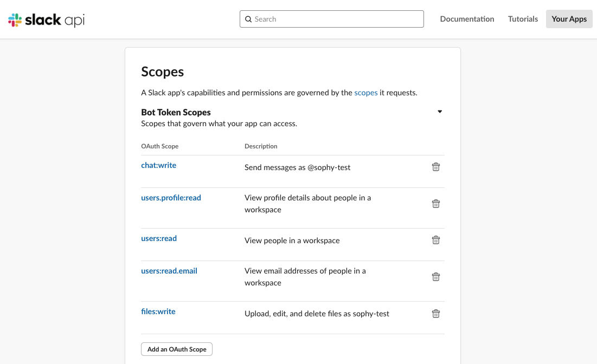Remove files:write scope with its trash icon

coord(436,314)
